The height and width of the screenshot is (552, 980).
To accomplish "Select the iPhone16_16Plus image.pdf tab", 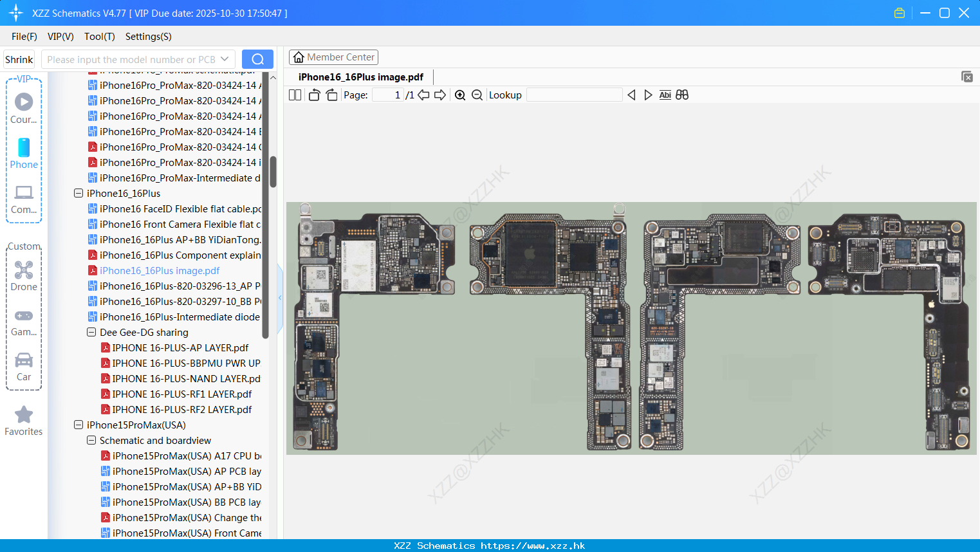I will 361,77.
